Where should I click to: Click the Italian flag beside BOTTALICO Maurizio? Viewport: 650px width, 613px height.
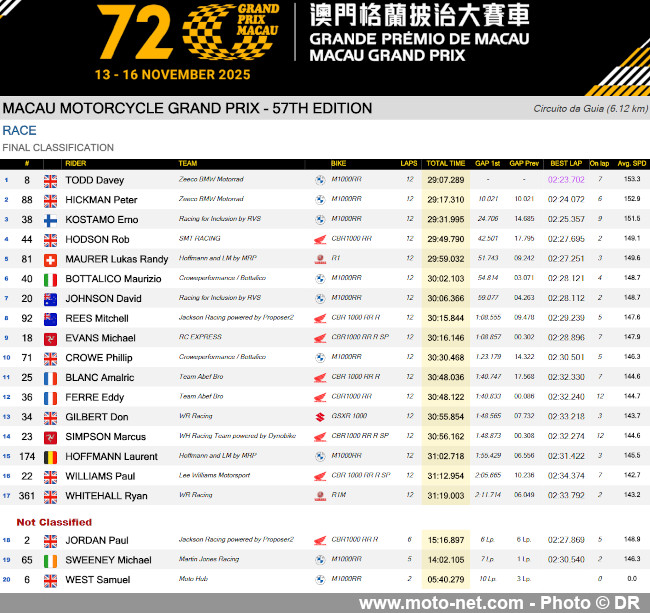50,280
